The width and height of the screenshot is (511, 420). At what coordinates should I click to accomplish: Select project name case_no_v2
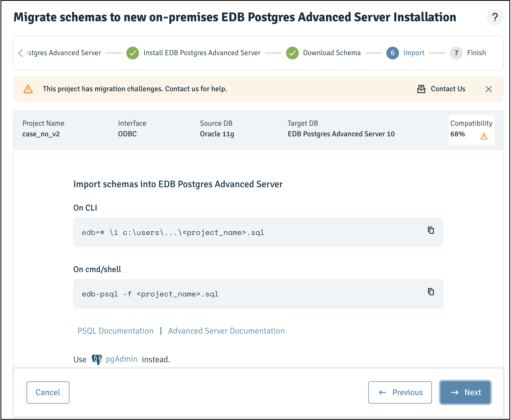click(41, 134)
